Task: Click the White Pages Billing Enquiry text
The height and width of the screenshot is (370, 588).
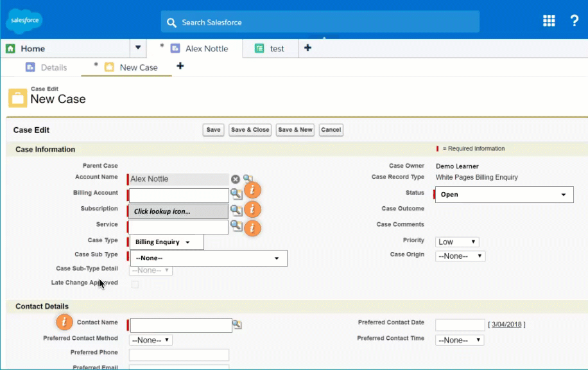Action: click(x=476, y=177)
